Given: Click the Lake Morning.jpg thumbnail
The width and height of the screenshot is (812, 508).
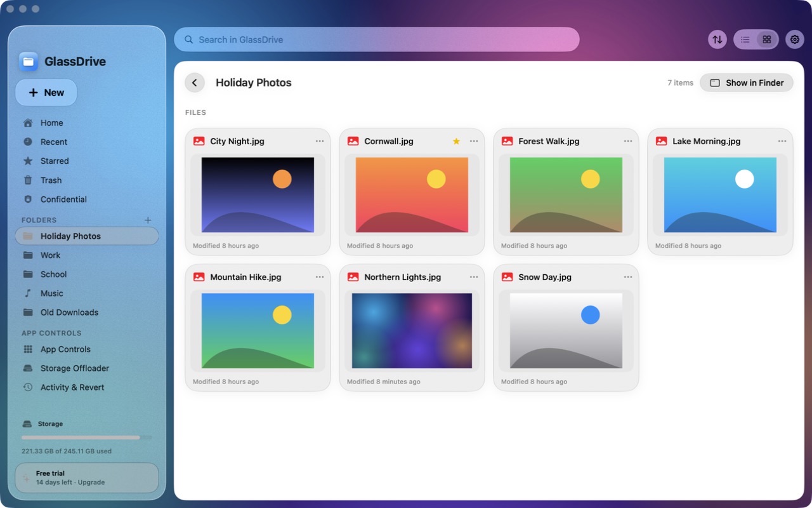Looking at the screenshot, I should 720,195.
